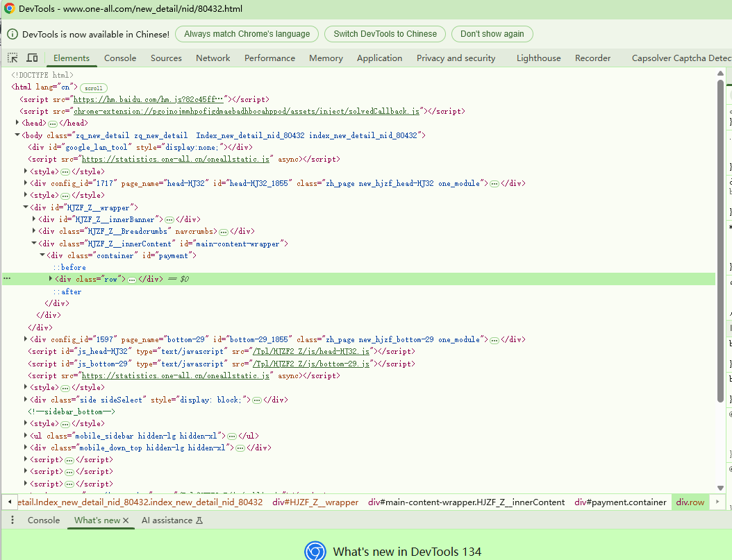Click the ellipsis badge inside head element
The image size is (732, 560).
pyautogui.click(x=52, y=124)
